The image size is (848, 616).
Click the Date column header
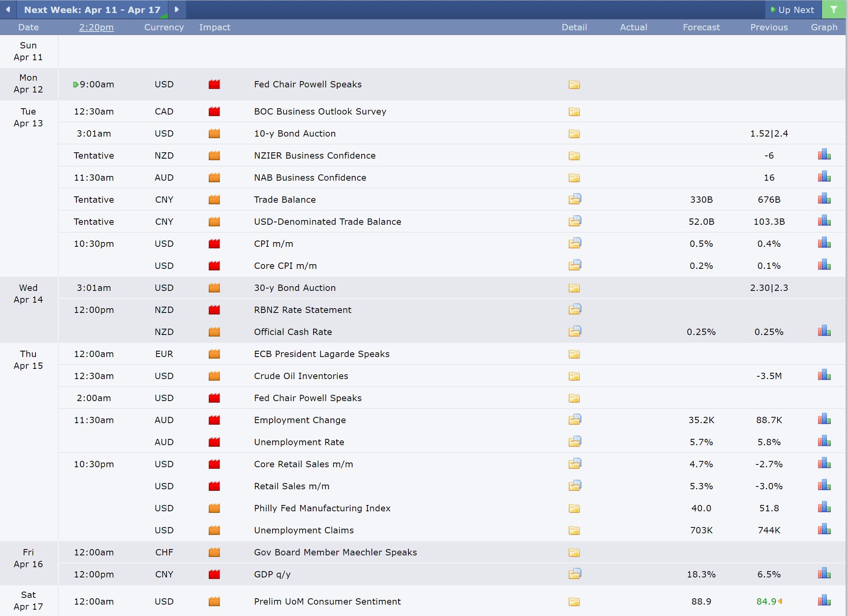pos(28,27)
